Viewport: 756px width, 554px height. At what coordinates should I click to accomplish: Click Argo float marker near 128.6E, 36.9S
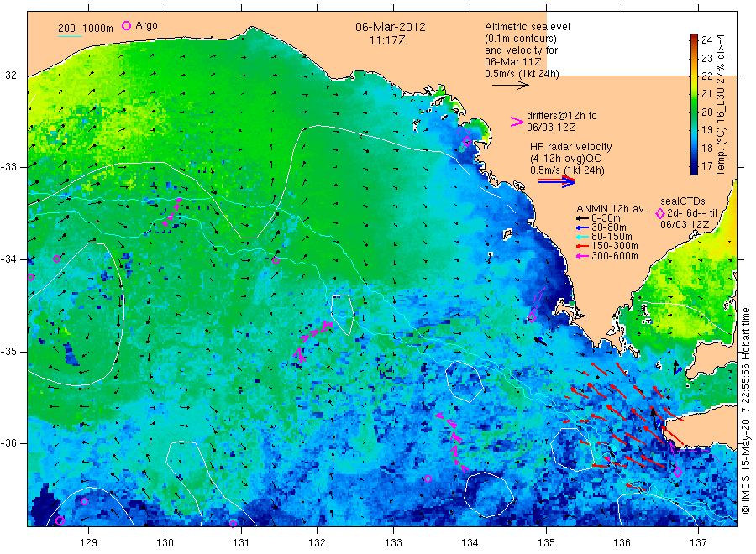(60, 520)
